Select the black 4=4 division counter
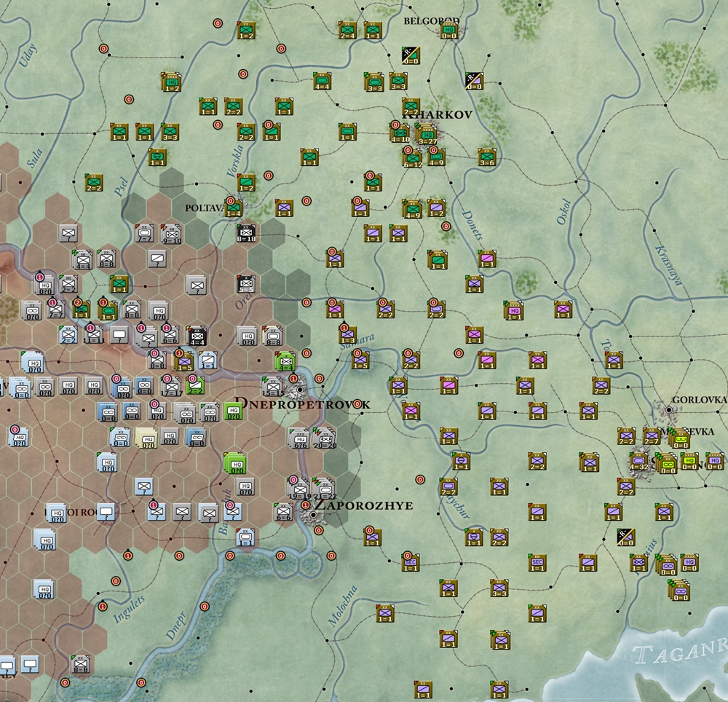The image size is (728, 702). pyautogui.click(x=197, y=335)
